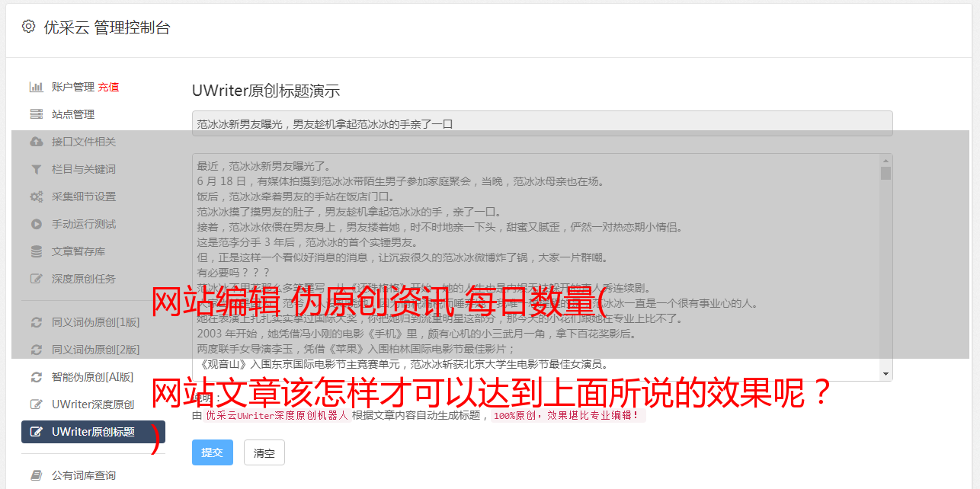Click the bar chart icon for 账户管理
The image size is (980, 489).
pyautogui.click(x=36, y=87)
